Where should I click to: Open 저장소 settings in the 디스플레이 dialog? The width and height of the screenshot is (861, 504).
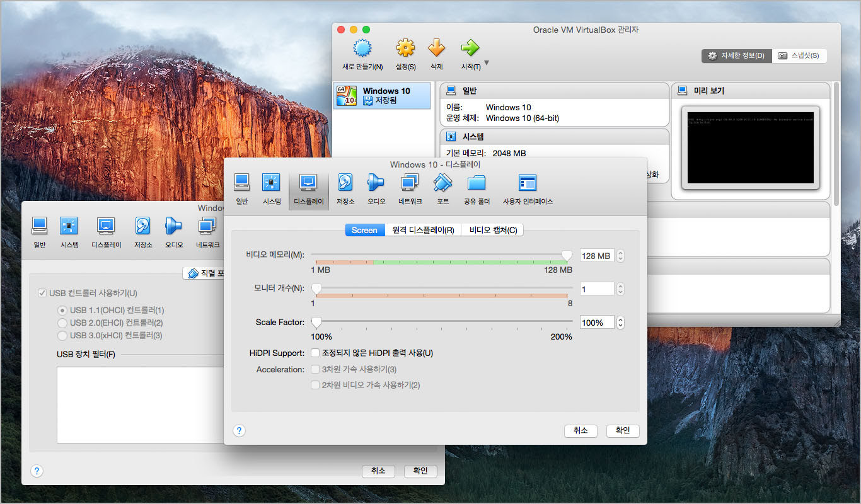[345, 190]
